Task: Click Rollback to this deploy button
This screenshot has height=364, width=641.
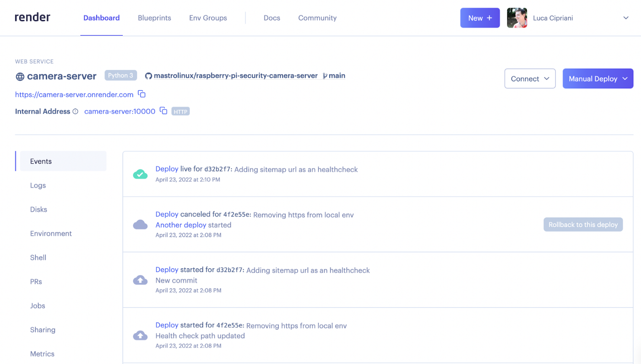Action: coord(583,224)
